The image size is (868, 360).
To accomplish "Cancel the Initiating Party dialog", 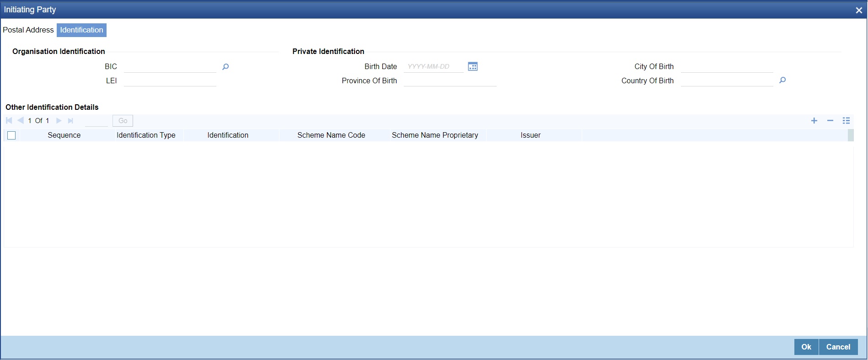I will pos(838,347).
